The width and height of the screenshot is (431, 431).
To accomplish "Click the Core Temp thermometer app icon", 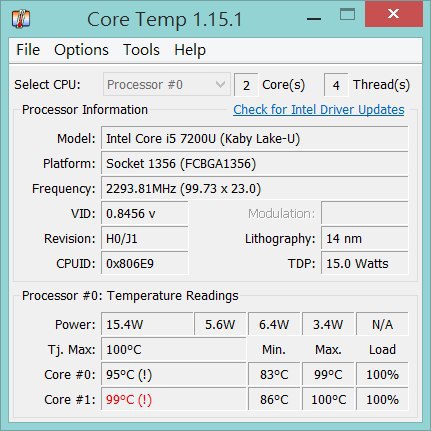I will (21, 19).
